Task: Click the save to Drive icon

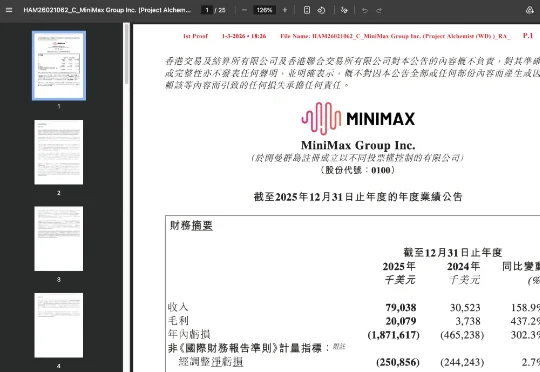Action: tap(530, 10)
